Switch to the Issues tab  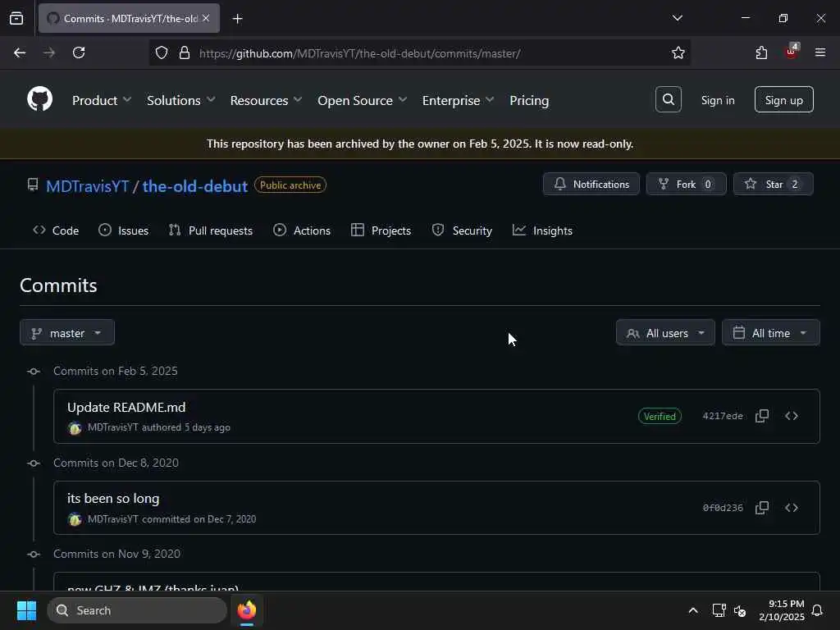(124, 231)
